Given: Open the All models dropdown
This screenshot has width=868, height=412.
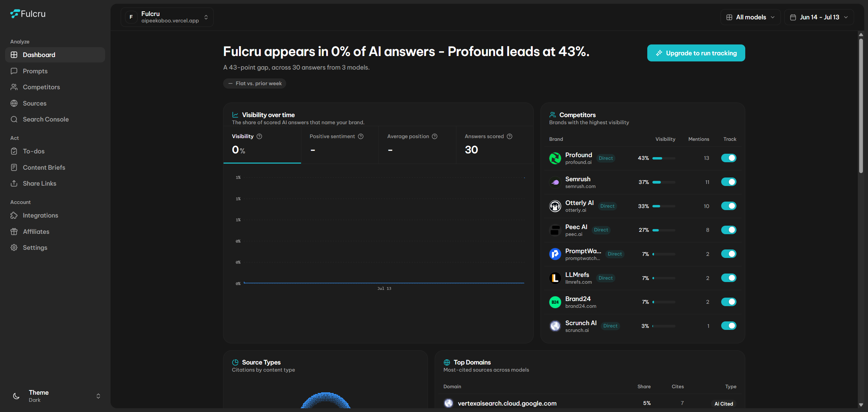Looking at the screenshot, I should point(750,17).
